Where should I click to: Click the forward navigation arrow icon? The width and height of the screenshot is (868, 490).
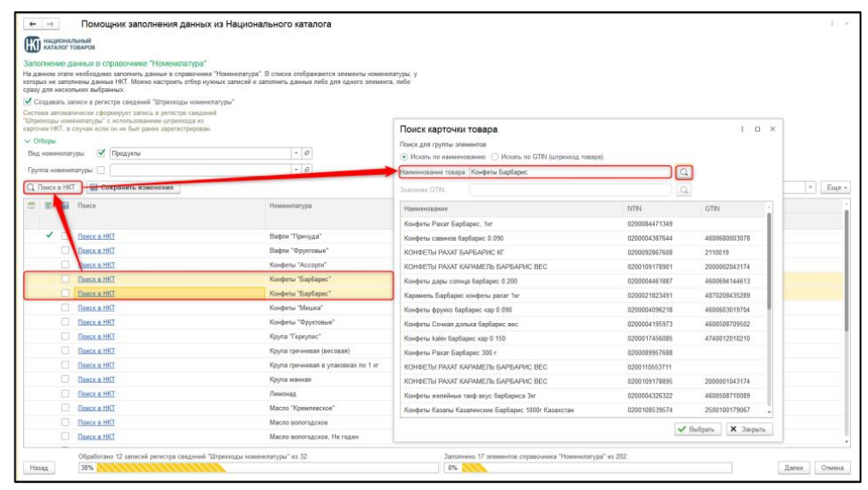pos(50,25)
